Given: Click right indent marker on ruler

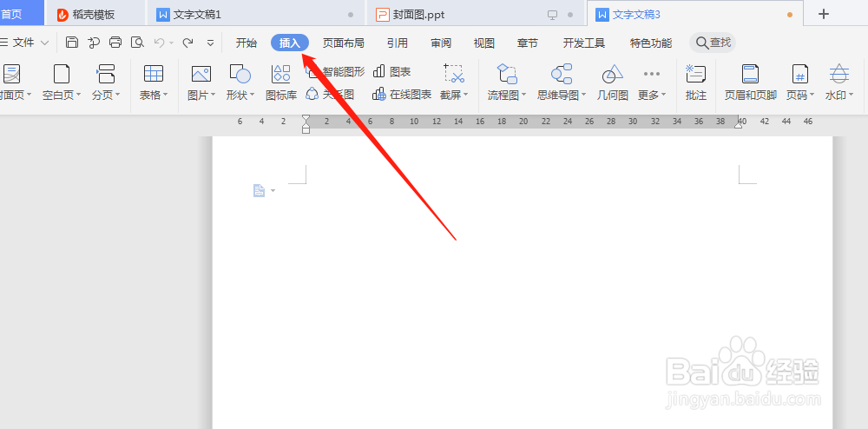Looking at the screenshot, I should pos(738,126).
